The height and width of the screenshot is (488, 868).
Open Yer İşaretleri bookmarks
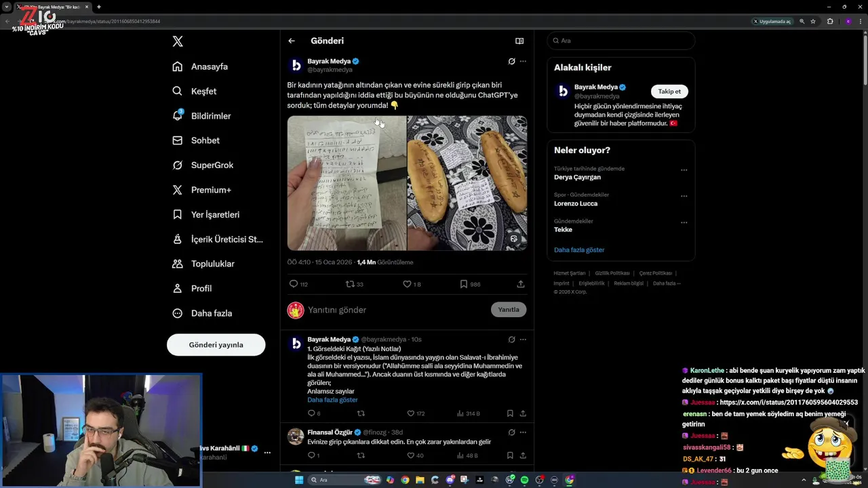click(205, 214)
